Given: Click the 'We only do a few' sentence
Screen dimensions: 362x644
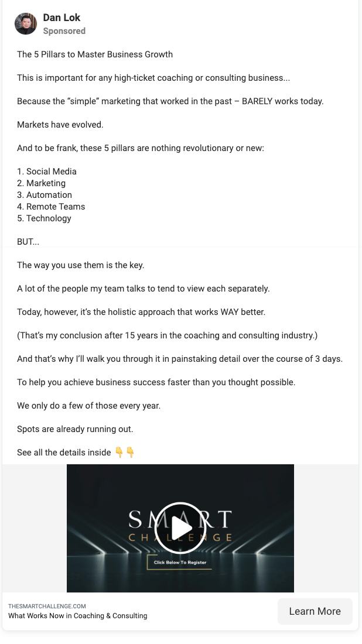Looking at the screenshot, I should click(x=88, y=406).
